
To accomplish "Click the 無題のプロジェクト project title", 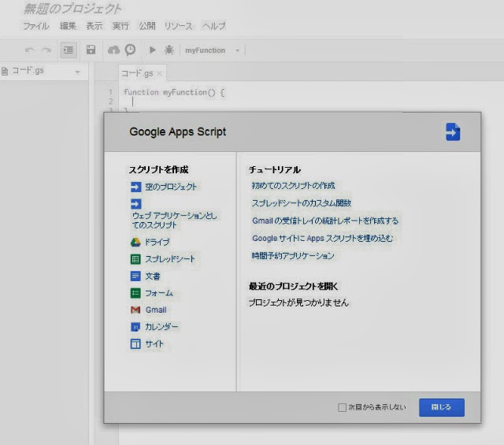I will (72, 9).
